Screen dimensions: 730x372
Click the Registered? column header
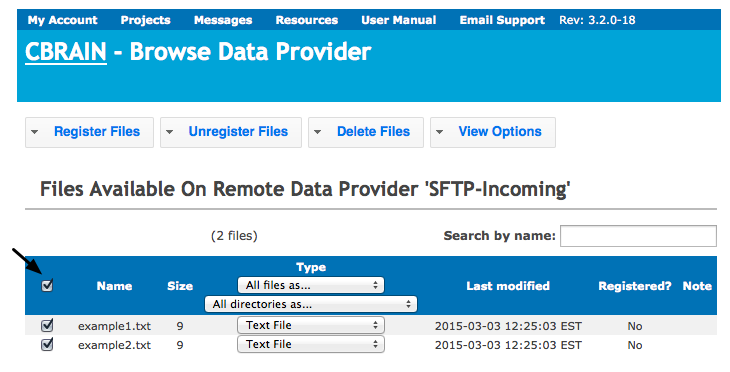point(635,286)
